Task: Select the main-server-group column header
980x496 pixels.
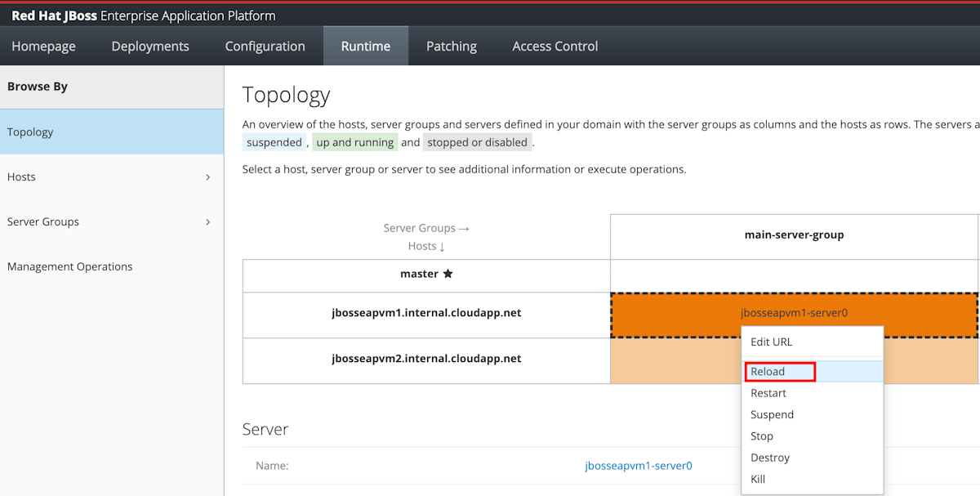Action: point(793,235)
